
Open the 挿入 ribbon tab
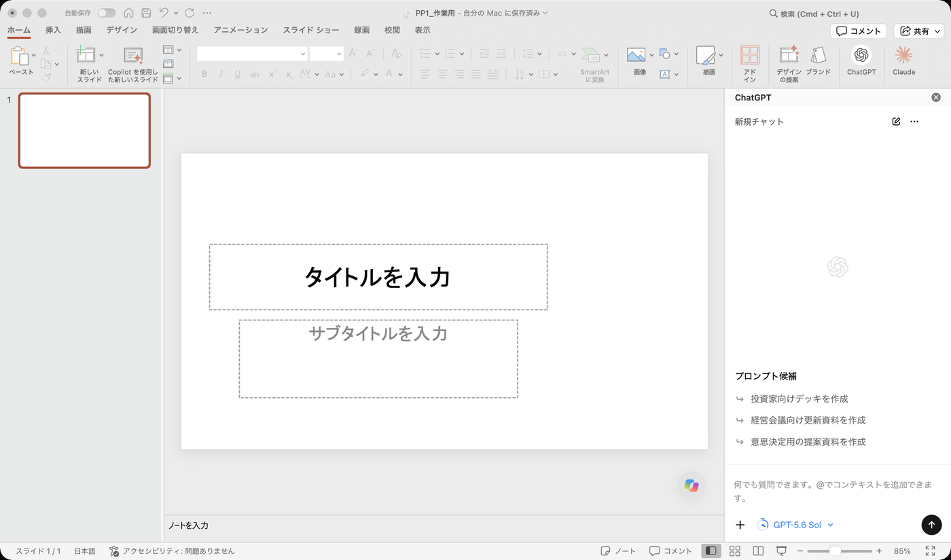pyautogui.click(x=53, y=30)
